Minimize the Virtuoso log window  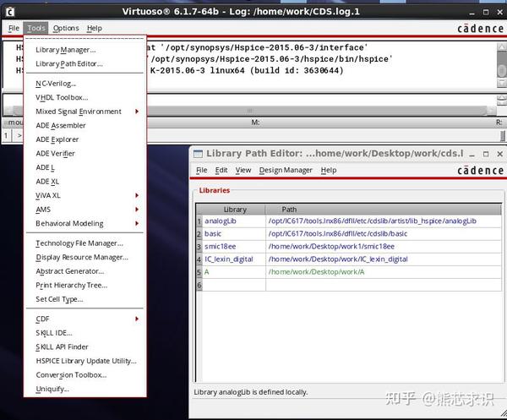tap(472, 13)
